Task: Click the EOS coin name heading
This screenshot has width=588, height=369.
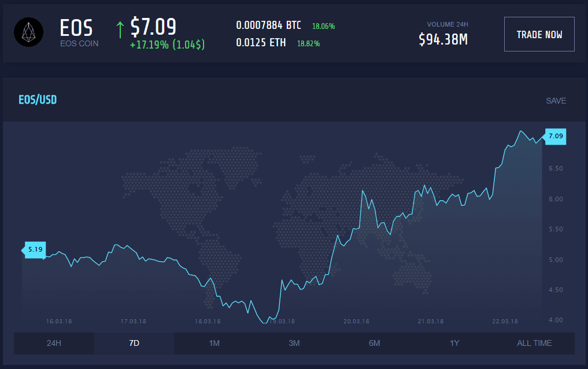Action: [76, 28]
